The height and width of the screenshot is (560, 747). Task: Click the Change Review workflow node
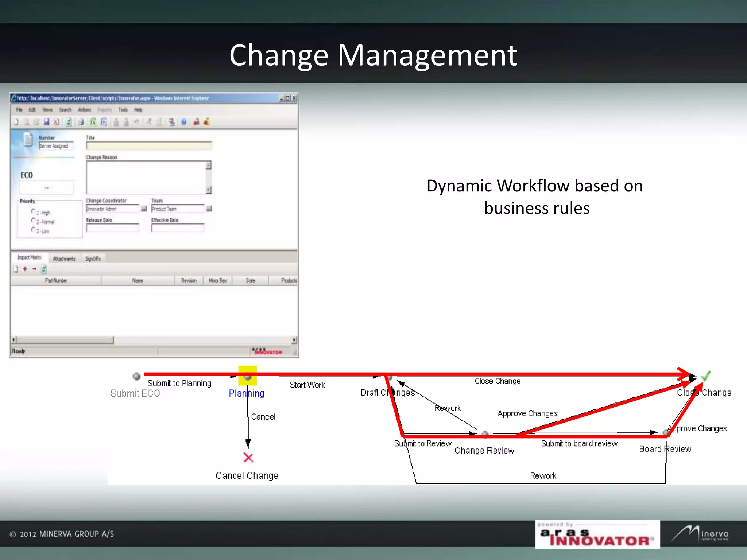tap(485, 433)
